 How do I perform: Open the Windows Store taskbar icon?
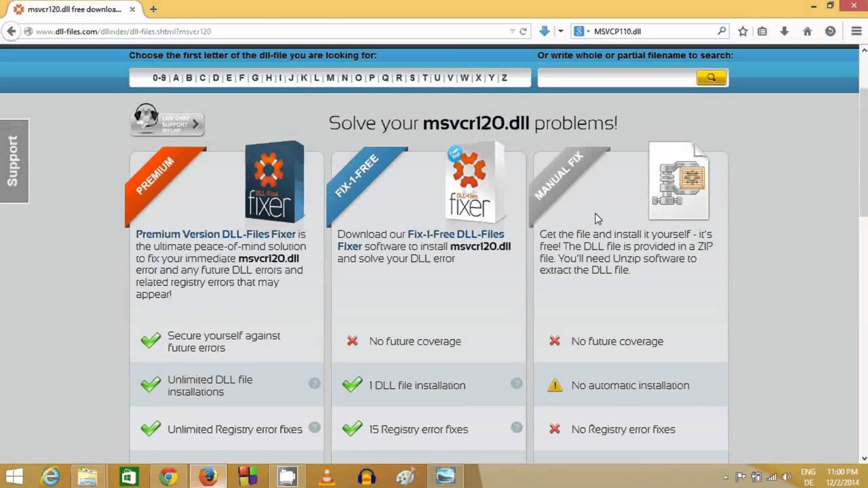coord(128,476)
